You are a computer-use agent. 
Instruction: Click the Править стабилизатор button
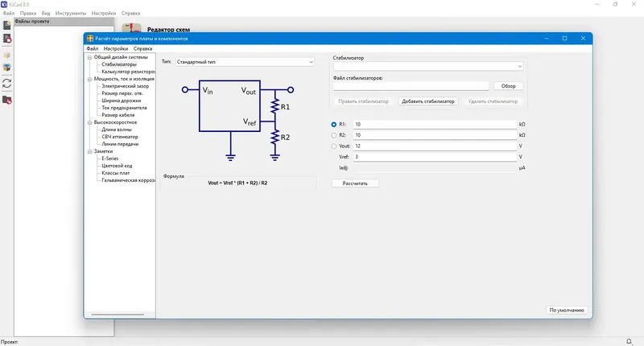point(363,101)
